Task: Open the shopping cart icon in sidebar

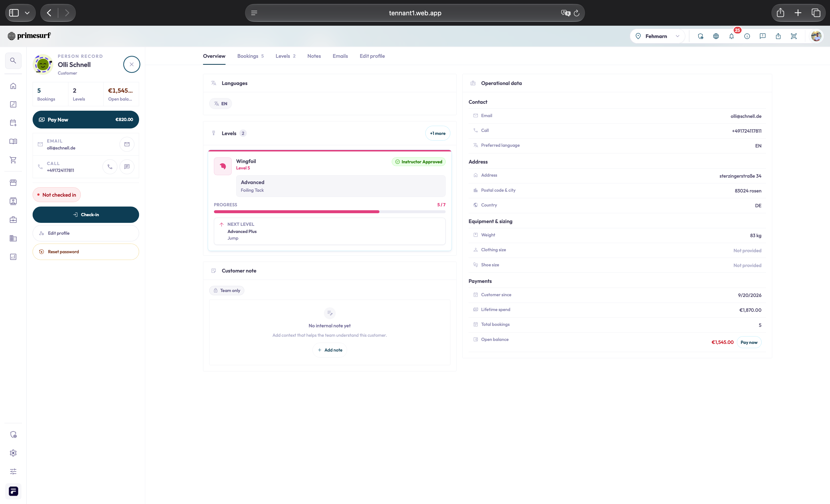Action: click(x=13, y=160)
